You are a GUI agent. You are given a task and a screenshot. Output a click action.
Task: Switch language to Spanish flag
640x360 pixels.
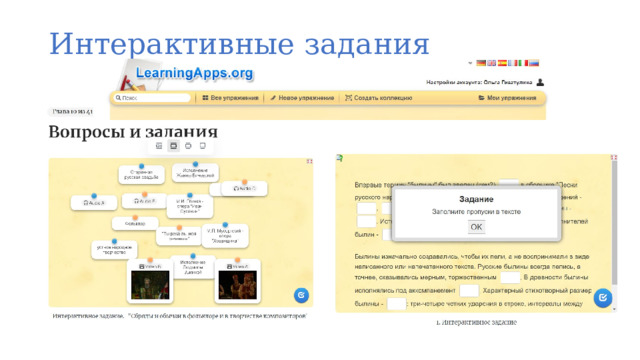pyautogui.click(x=502, y=63)
